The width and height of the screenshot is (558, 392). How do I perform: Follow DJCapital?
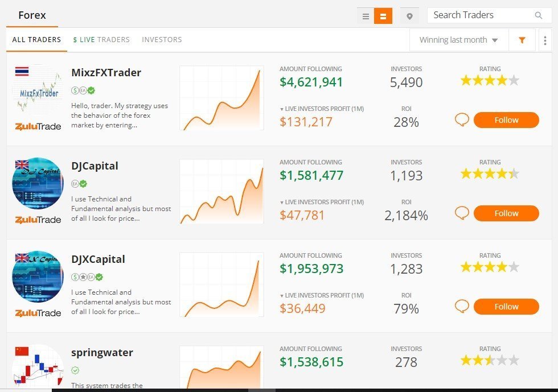tap(506, 213)
